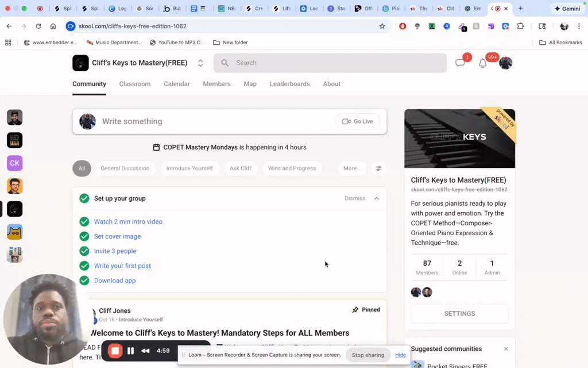Open the Welcome to Cliff's Keys post title
This screenshot has width=588, height=368.
point(220,333)
